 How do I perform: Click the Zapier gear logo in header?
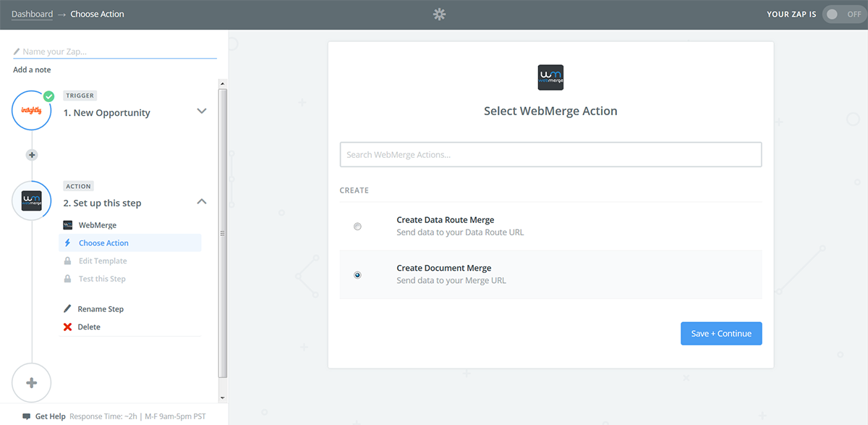tap(439, 14)
